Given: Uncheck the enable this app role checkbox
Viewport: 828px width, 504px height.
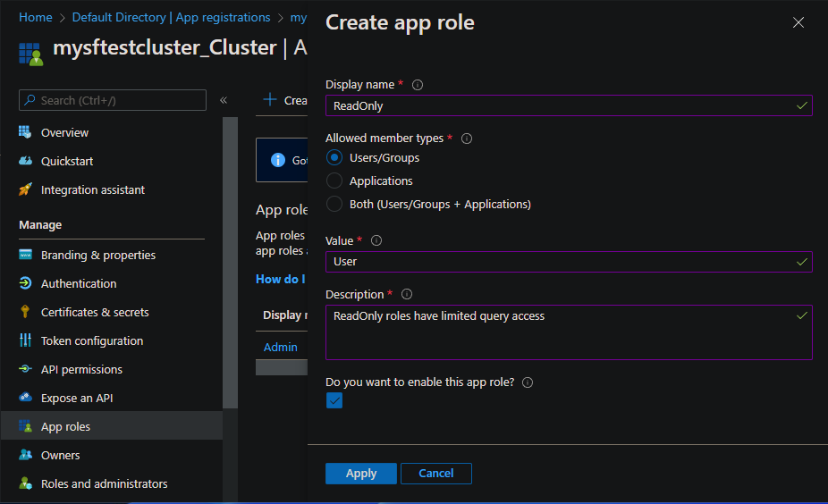Looking at the screenshot, I should tap(334, 400).
